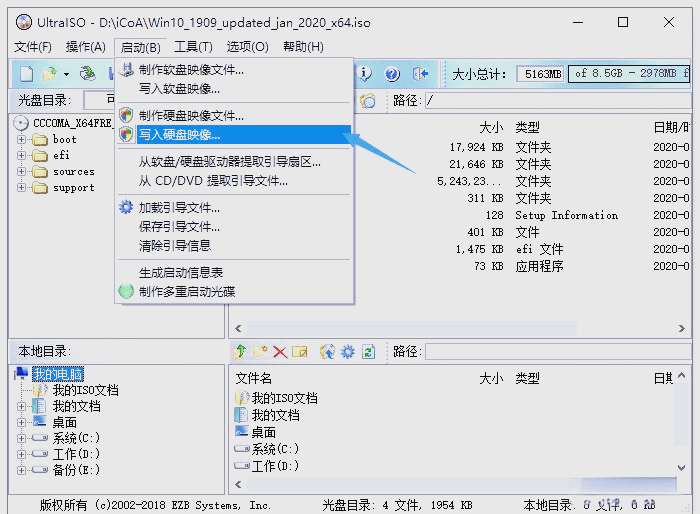Expand the efi folder node
The width and height of the screenshot is (700, 514).
pyautogui.click(x=21, y=155)
